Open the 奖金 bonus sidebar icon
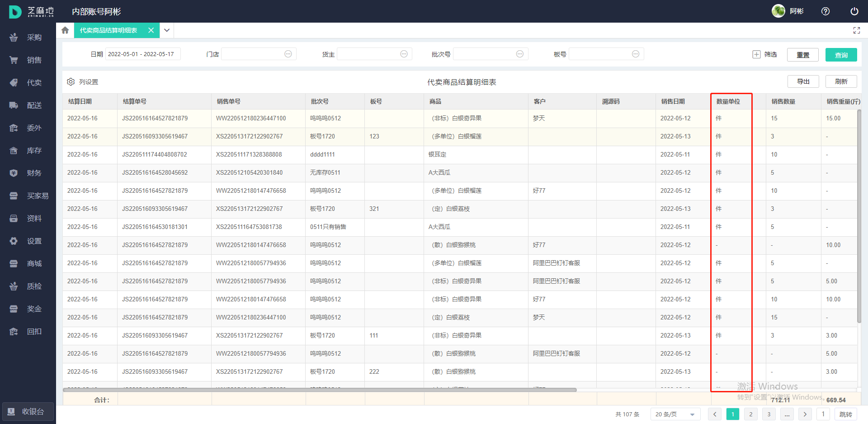868x424 pixels. point(14,309)
